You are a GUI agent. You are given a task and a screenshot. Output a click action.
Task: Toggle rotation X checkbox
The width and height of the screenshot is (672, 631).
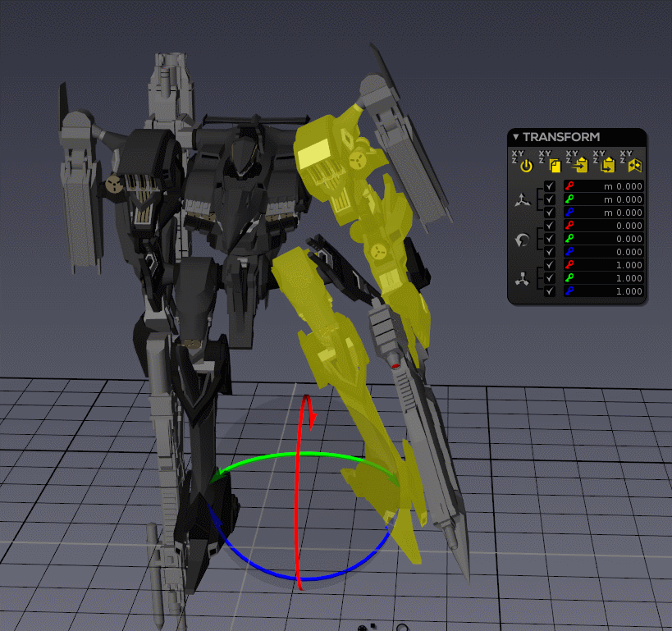coord(550,226)
